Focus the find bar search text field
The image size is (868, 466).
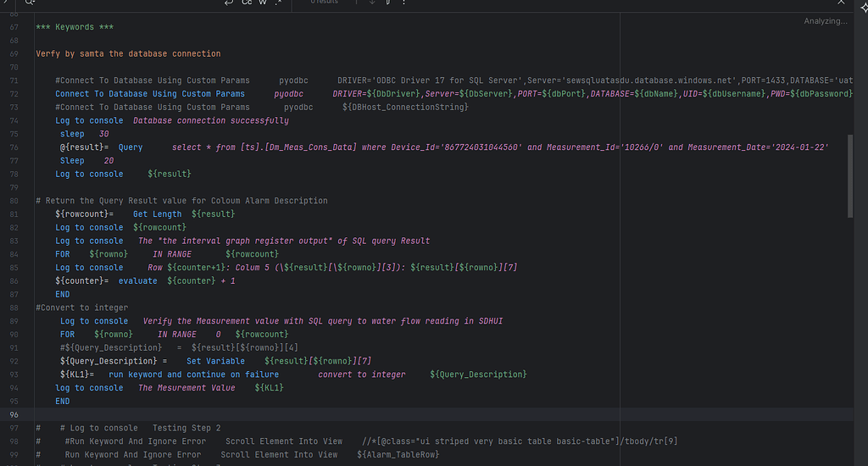click(x=127, y=3)
